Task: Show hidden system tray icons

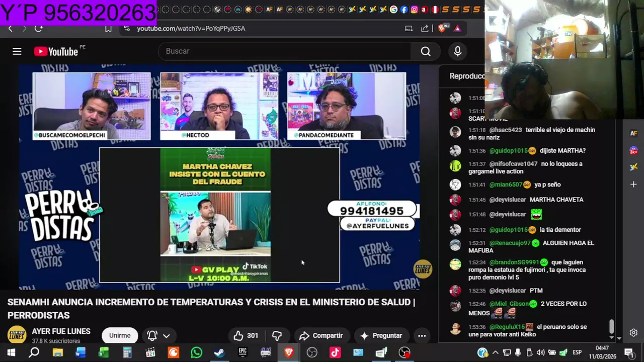Action: 496,352
